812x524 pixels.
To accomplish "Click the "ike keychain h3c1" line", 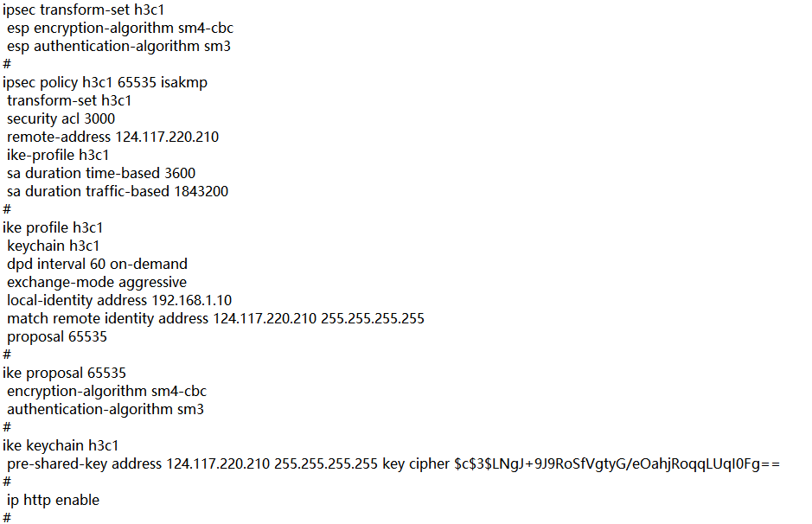I will click(61, 445).
